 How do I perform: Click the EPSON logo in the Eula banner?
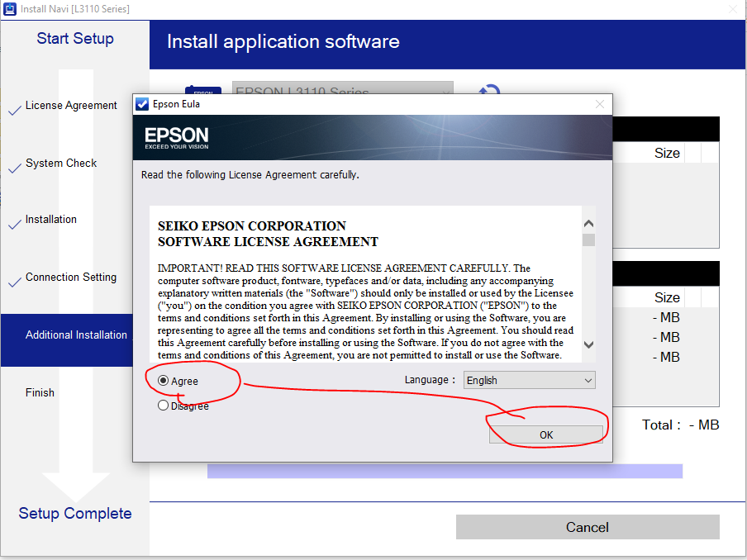point(176,138)
